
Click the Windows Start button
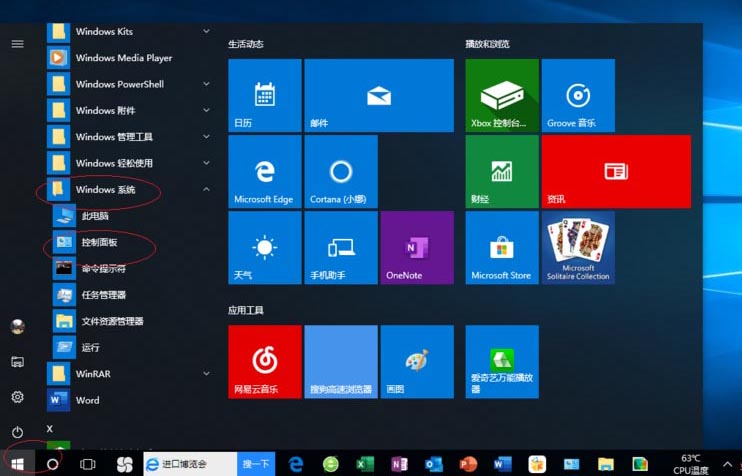(x=18, y=464)
